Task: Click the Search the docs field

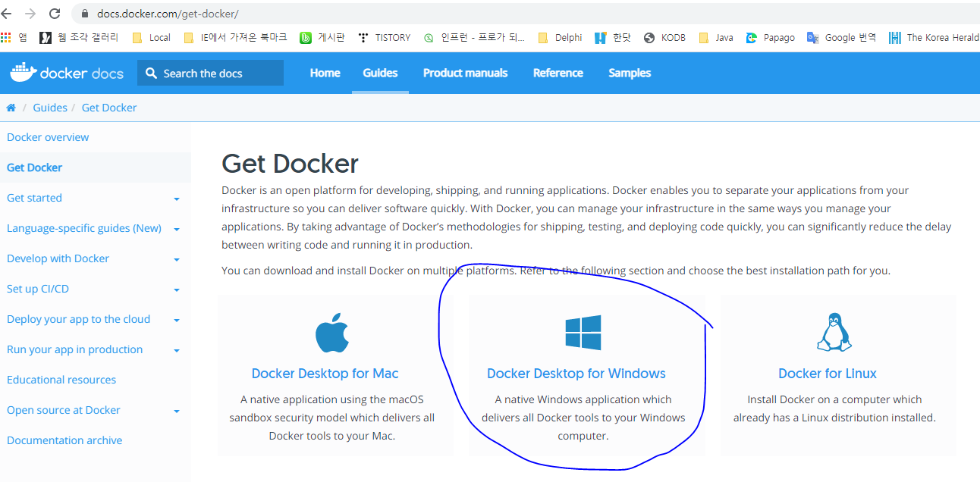Action: 210,73
